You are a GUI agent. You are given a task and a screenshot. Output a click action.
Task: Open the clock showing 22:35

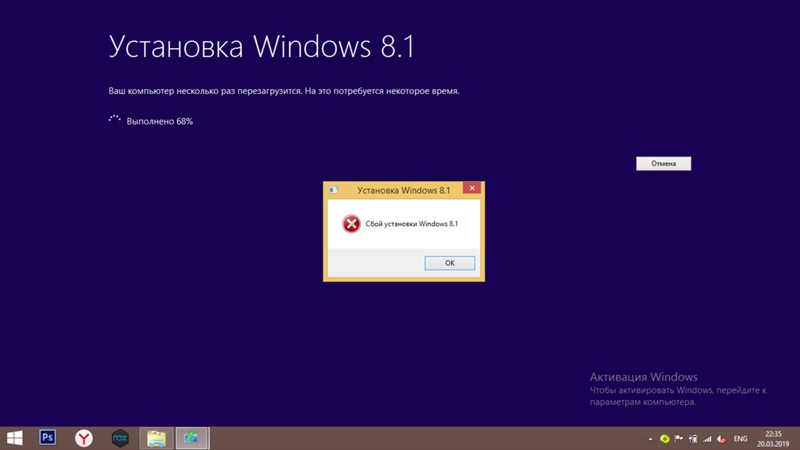pos(773,439)
